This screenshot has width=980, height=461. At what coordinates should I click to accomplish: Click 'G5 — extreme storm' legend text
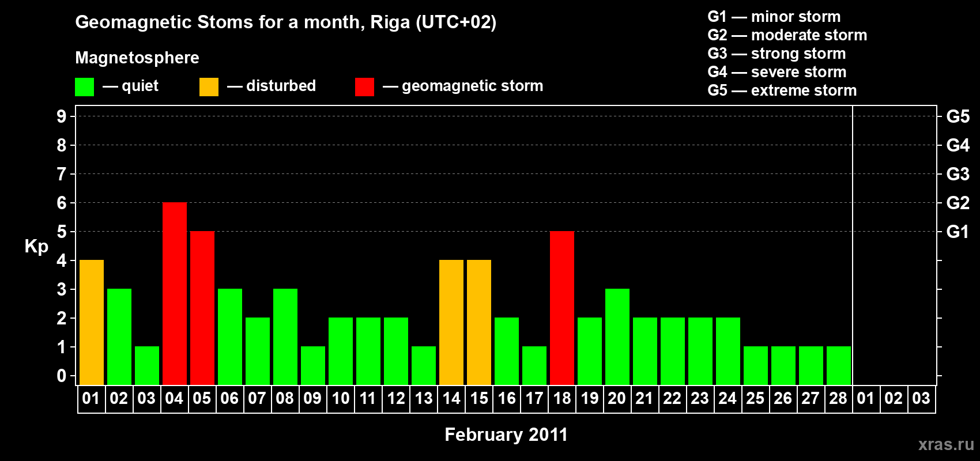[x=782, y=90]
